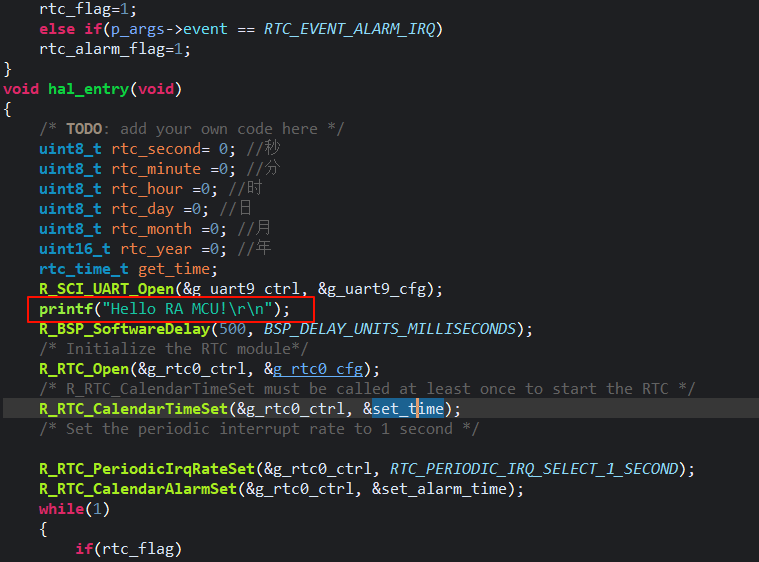Click the hal_entry function name

click(88, 89)
